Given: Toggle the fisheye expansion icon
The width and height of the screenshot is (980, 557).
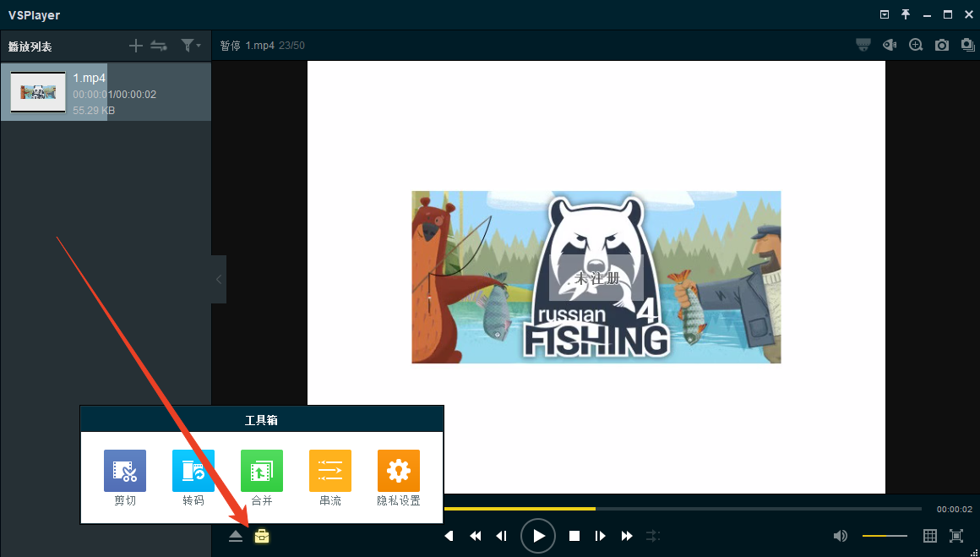Looking at the screenshot, I should pyautogui.click(x=890, y=46).
